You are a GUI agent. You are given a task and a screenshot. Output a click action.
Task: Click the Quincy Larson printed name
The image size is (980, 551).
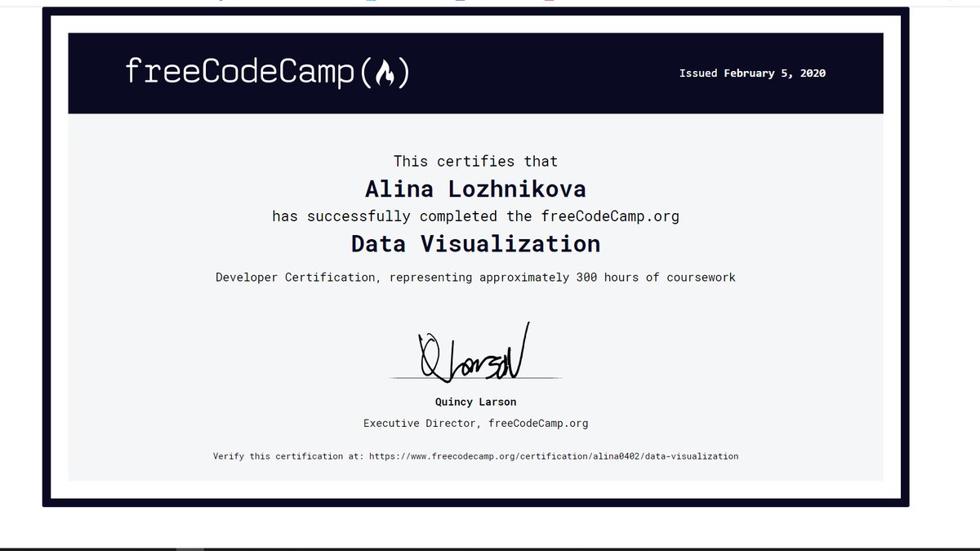(475, 402)
